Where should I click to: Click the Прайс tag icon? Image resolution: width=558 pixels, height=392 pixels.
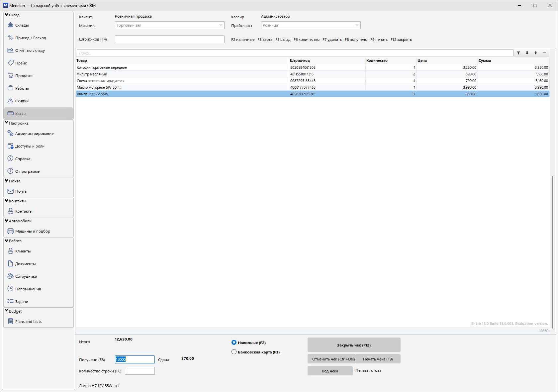[x=10, y=63]
